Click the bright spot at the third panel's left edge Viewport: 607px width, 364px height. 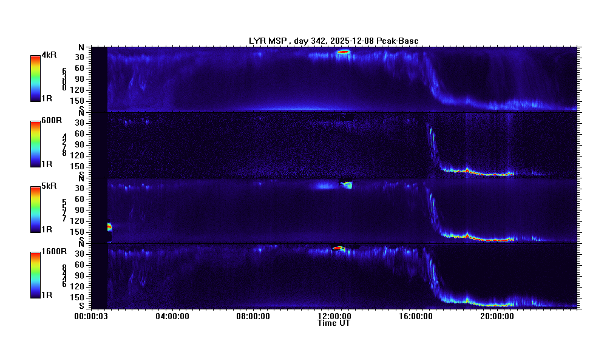(109, 227)
